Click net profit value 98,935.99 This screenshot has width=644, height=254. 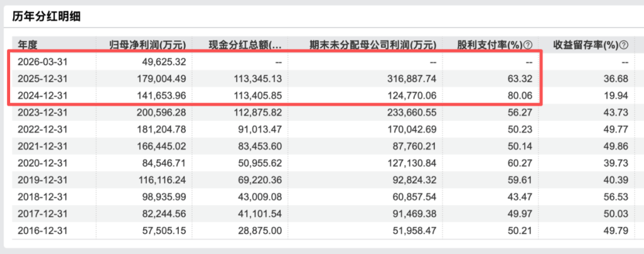click(165, 197)
